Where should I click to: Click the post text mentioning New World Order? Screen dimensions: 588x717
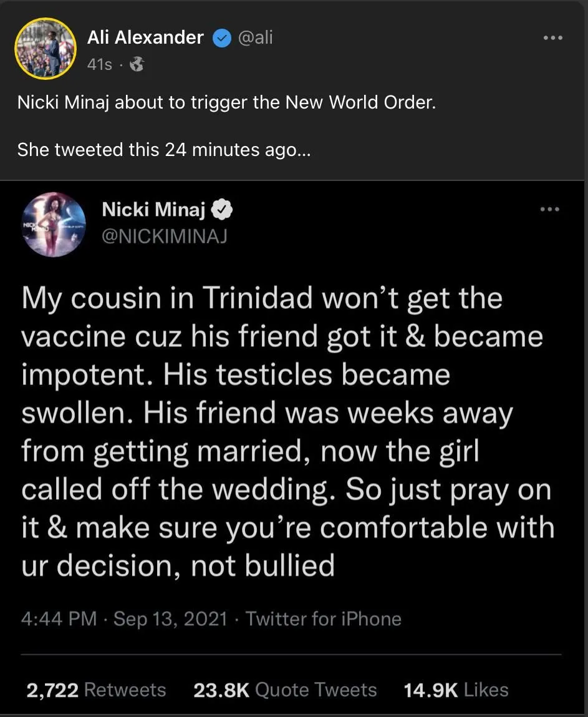tap(226, 102)
